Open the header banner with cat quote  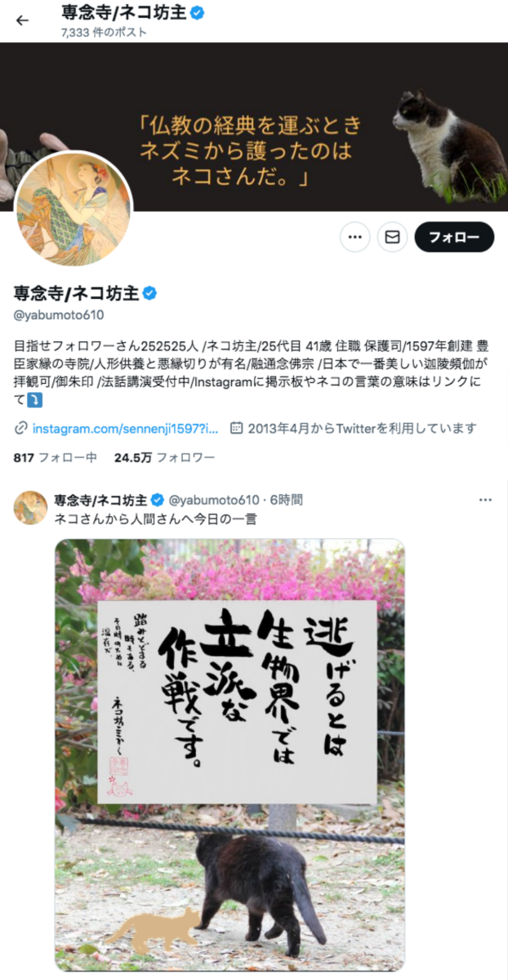click(254, 127)
